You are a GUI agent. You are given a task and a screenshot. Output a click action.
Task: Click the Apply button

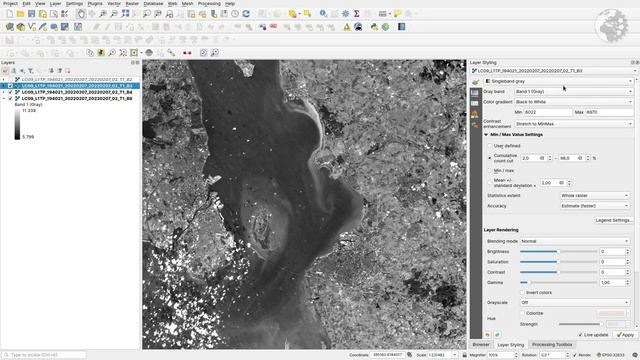point(625,335)
